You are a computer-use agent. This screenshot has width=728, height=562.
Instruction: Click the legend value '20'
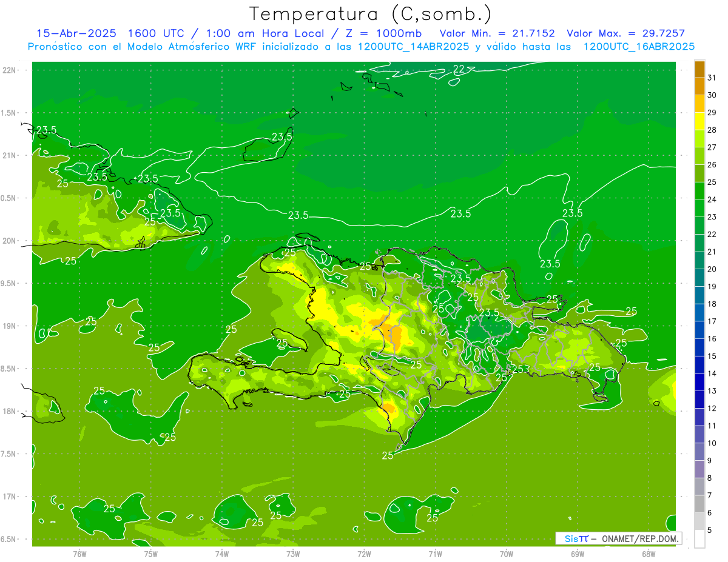[712, 269]
